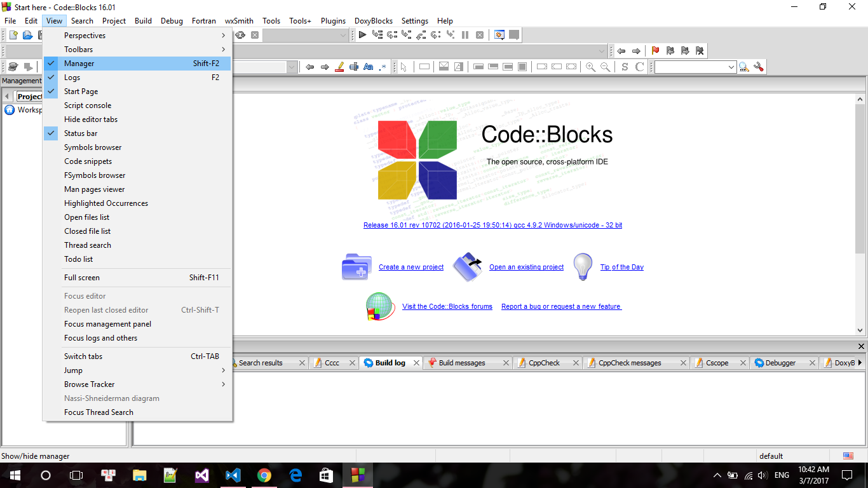Click the Open an existing project folder icon
868x488 pixels.
468,267
